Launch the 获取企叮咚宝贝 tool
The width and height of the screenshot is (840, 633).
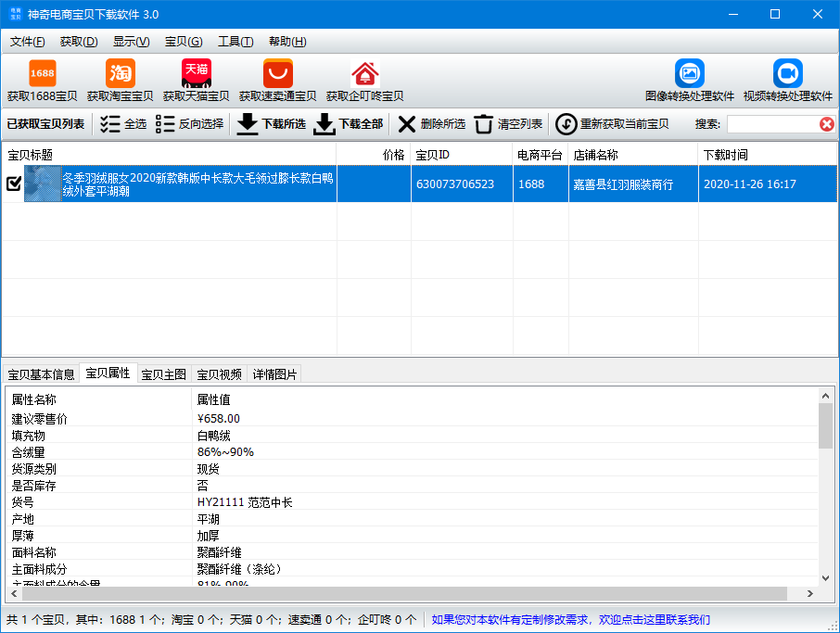coord(364,73)
